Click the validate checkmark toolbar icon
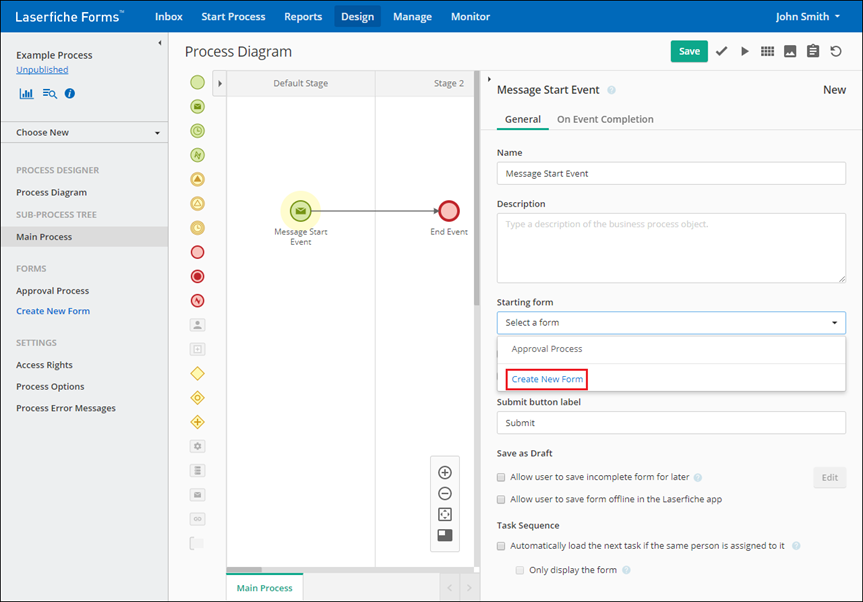 click(x=722, y=51)
